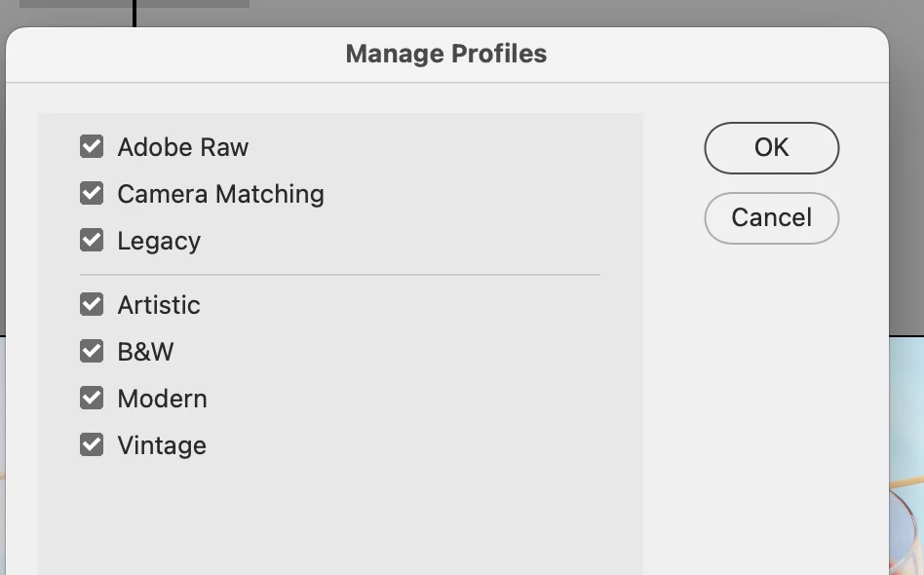Image resolution: width=924 pixels, height=575 pixels.
Task: Uncheck the Vintage checkbox
Action: 92,445
